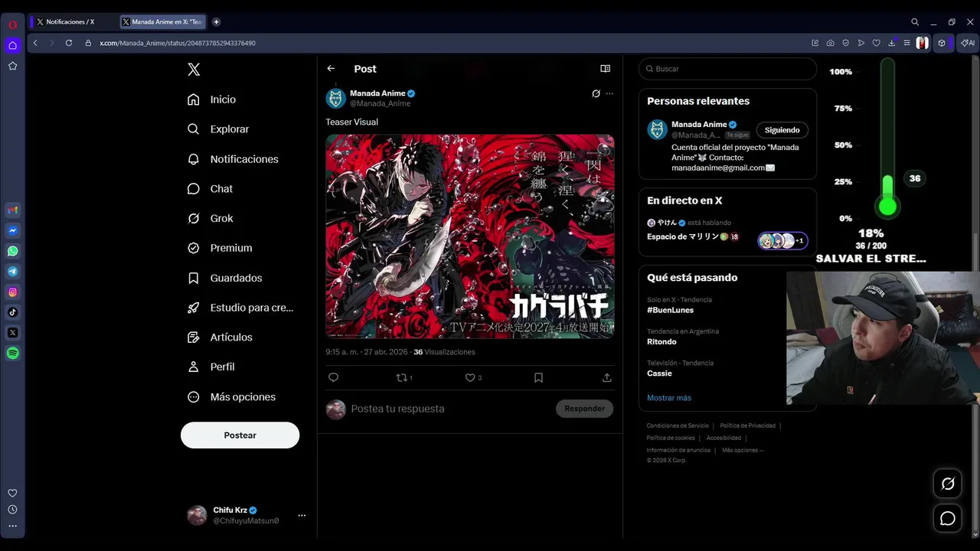The height and width of the screenshot is (551, 980).
Task: Click the Buscar search field
Action: click(727, 69)
